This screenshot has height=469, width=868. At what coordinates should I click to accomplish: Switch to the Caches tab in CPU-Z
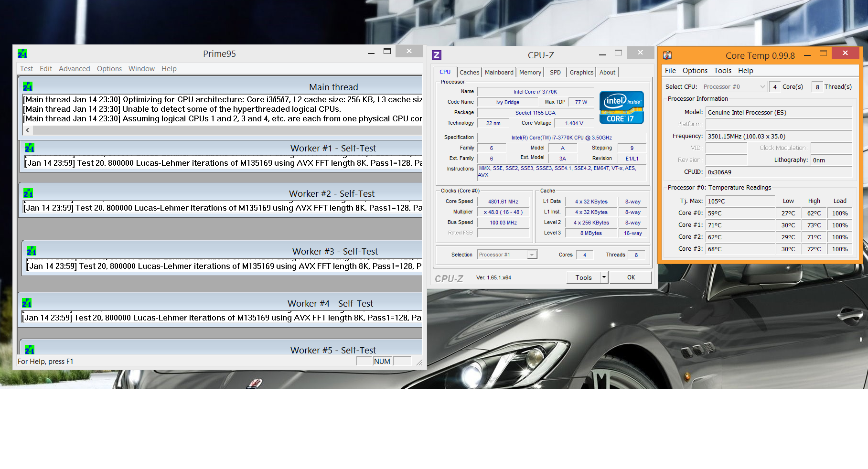click(x=469, y=72)
